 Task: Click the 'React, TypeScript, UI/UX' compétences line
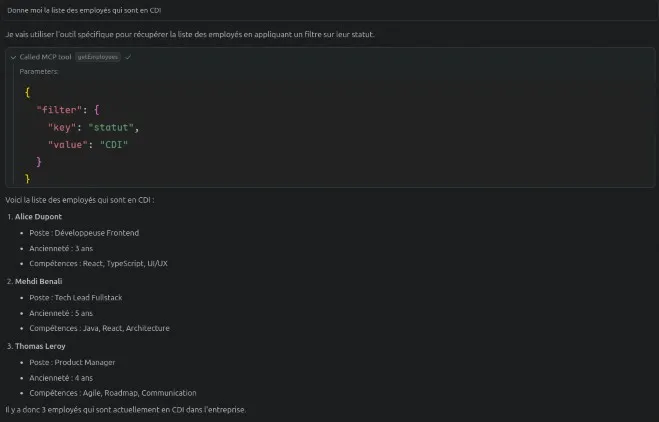coord(98,264)
